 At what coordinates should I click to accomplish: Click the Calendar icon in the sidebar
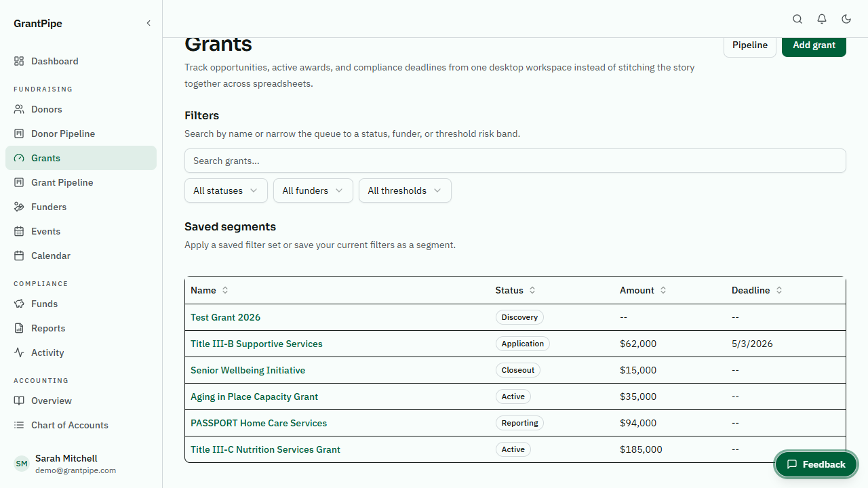pyautogui.click(x=19, y=256)
